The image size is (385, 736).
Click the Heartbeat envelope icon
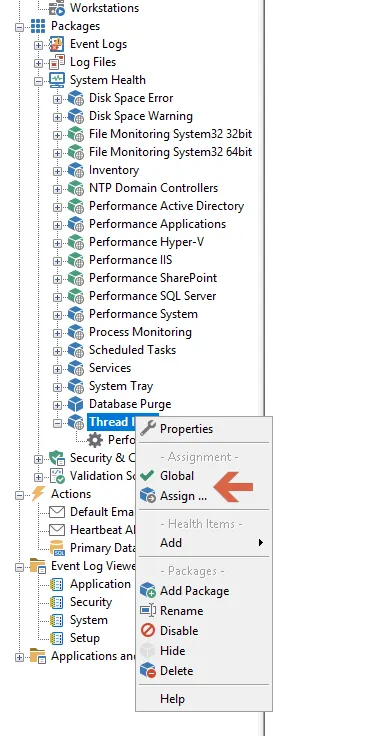click(57, 530)
